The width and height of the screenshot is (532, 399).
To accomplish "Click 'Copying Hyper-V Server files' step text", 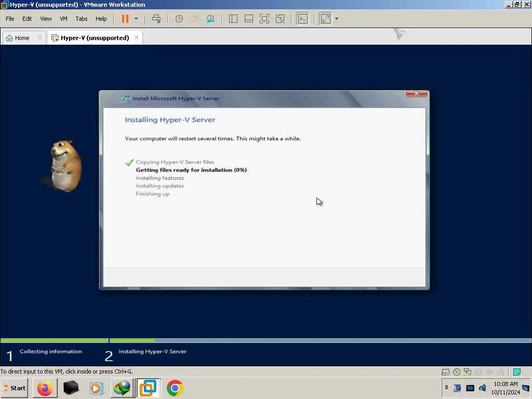I will tap(175, 162).
